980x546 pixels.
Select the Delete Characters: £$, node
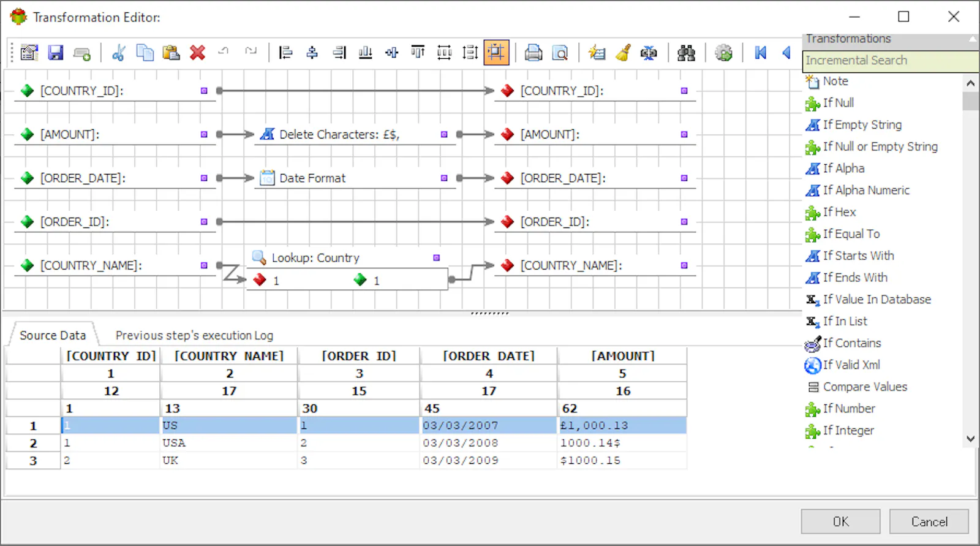point(355,135)
